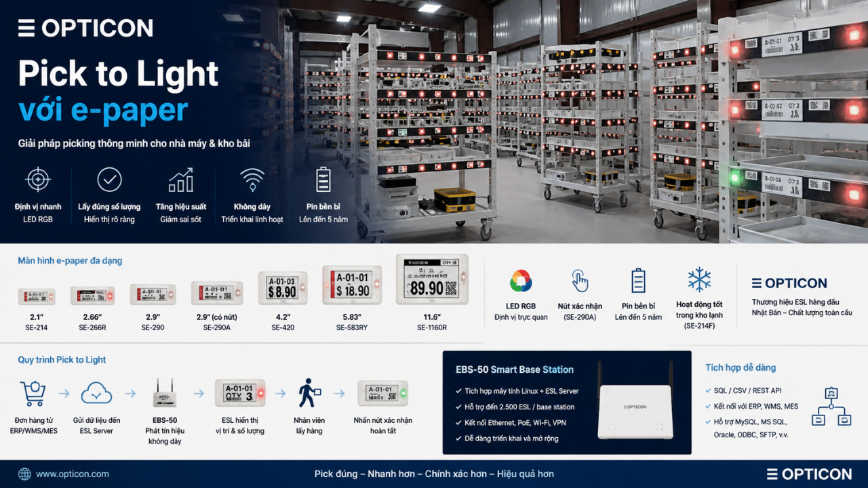868x488 pixels.
Task: Select the SE-214 2.1" e-paper label image
Action: click(x=37, y=296)
